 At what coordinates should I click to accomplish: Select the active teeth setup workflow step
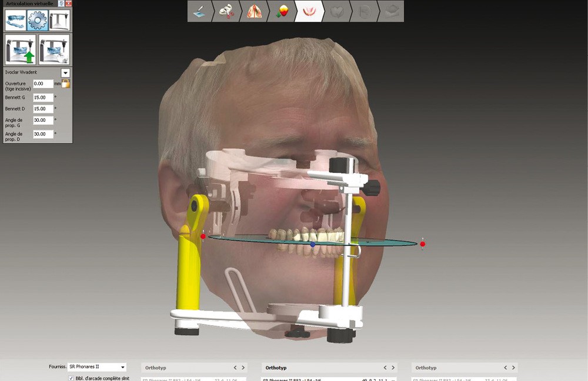[309, 11]
